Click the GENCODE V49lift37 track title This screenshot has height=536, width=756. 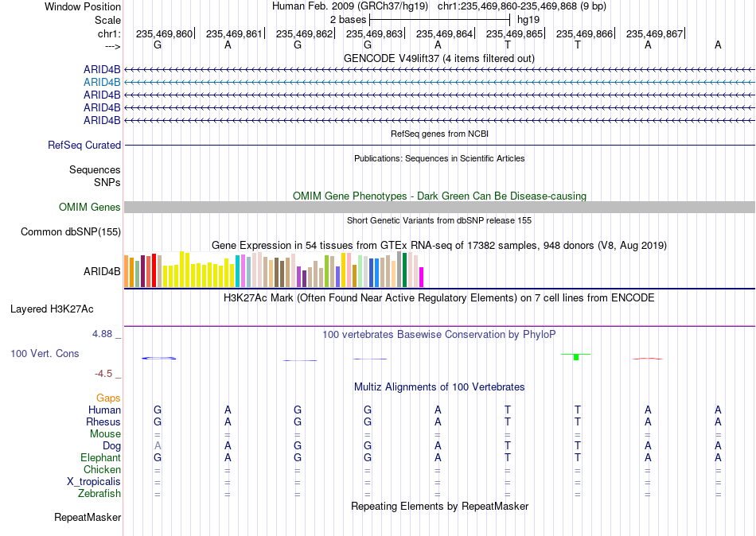439,58
